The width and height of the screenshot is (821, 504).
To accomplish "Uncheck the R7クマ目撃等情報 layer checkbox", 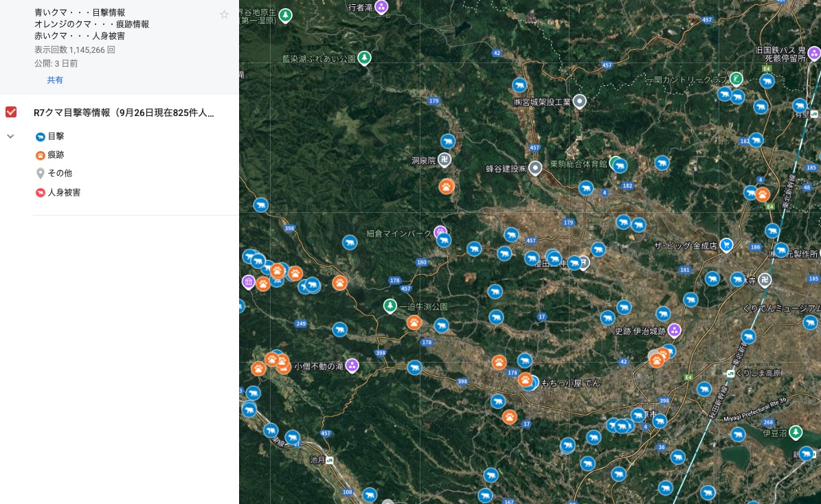I will pos(11,112).
